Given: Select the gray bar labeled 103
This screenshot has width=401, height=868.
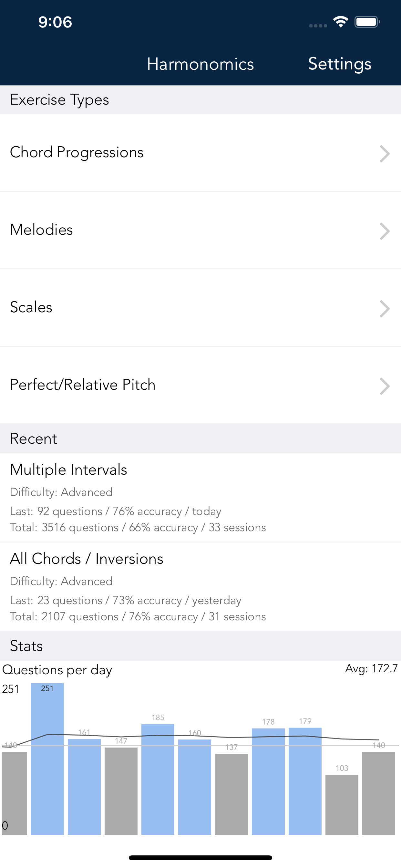Looking at the screenshot, I should click(342, 805).
